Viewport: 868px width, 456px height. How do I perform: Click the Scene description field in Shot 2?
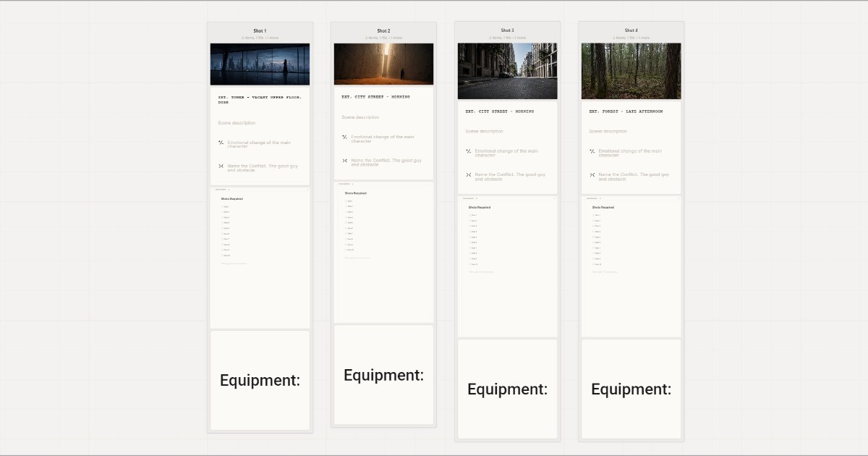360,117
